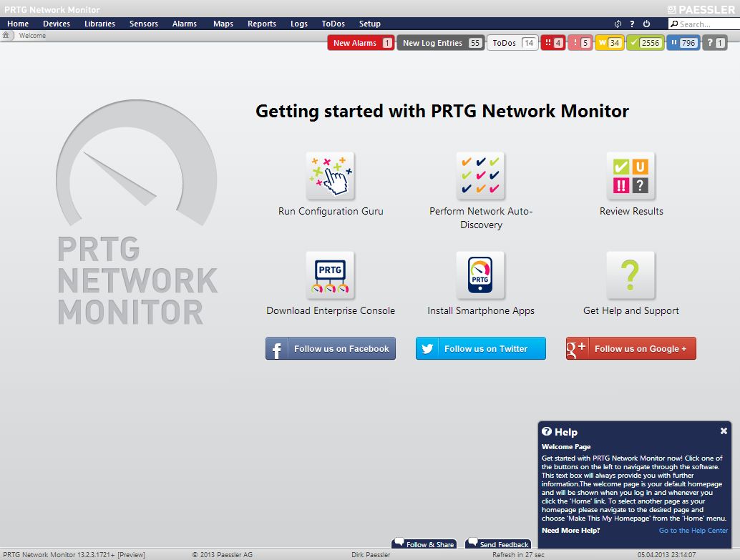Open the Setup menu

tap(370, 24)
